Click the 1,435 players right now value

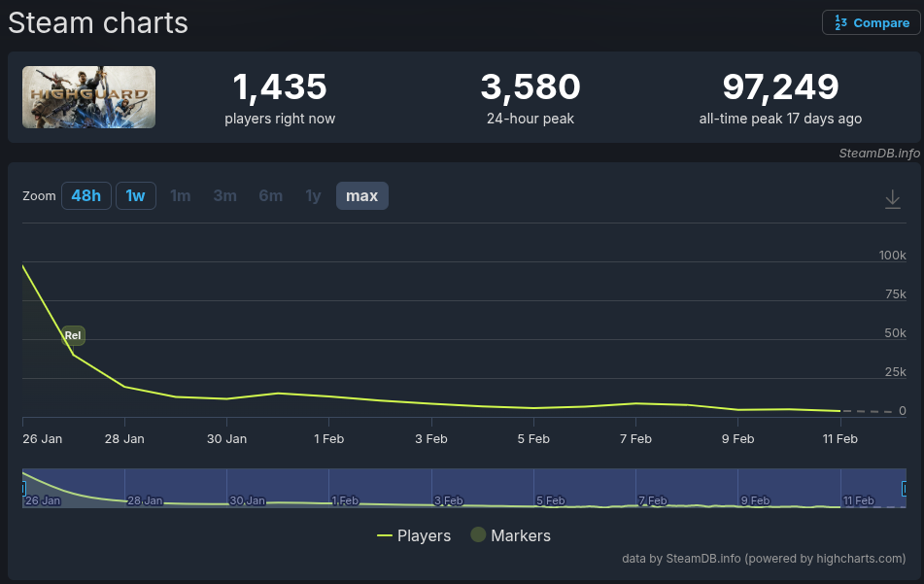(x=280, y=86)
